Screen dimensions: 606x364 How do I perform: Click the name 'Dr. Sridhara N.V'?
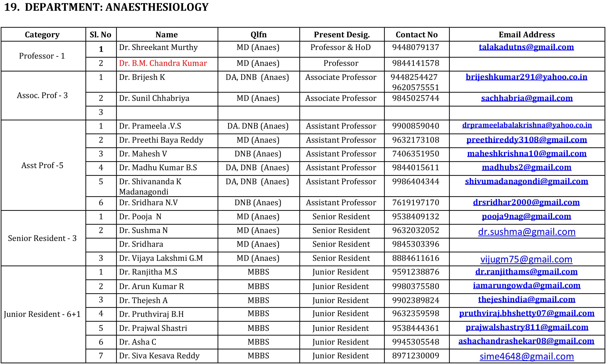[x=148, y=203]
